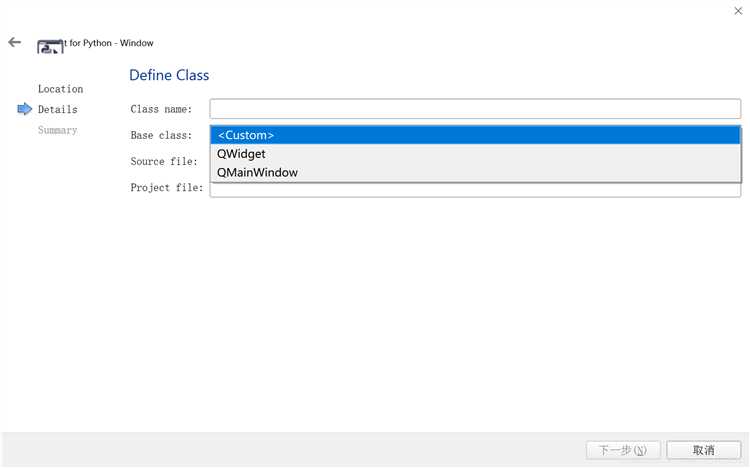Click the blue arrow step indicator
The width and height of the screenshot is (750, 468).
24,109
